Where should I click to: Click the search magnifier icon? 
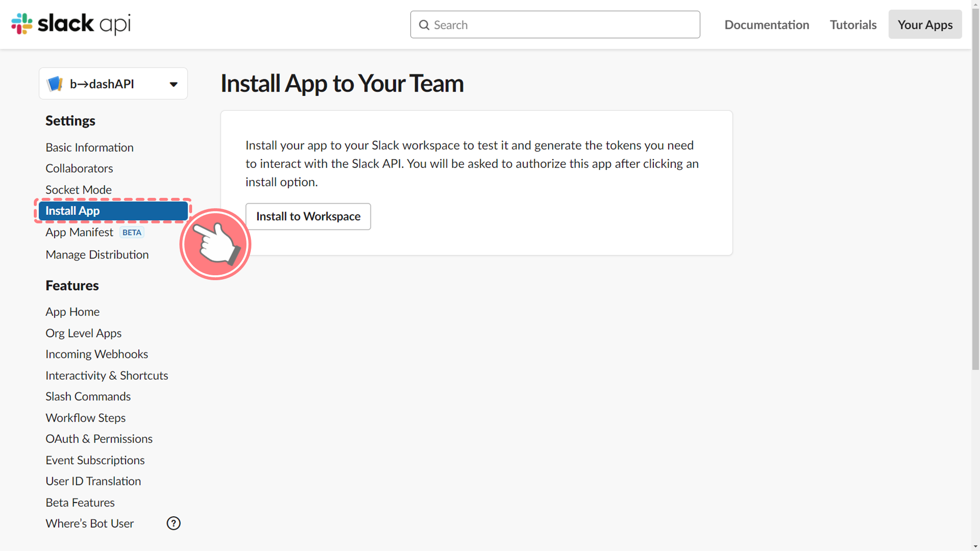(424, 25)
